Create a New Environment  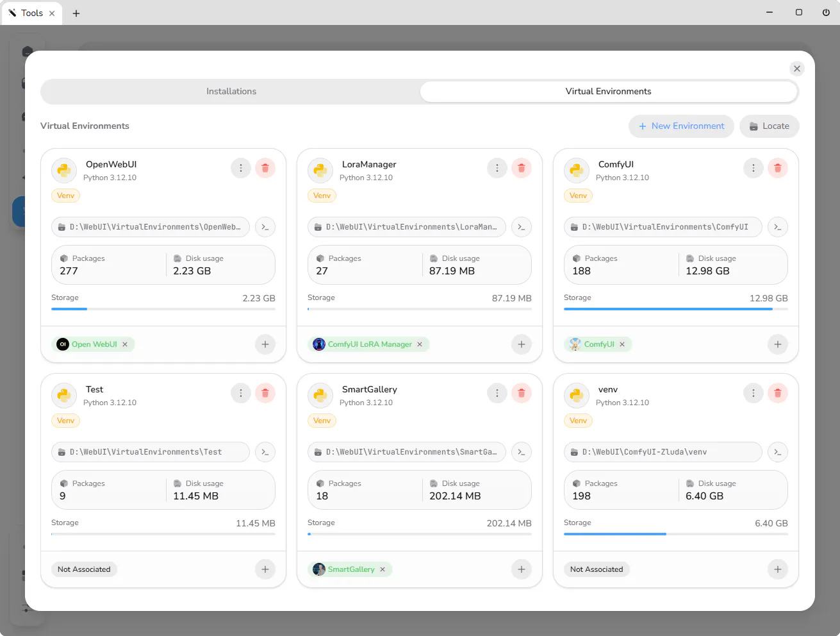[x=681, y=126]
